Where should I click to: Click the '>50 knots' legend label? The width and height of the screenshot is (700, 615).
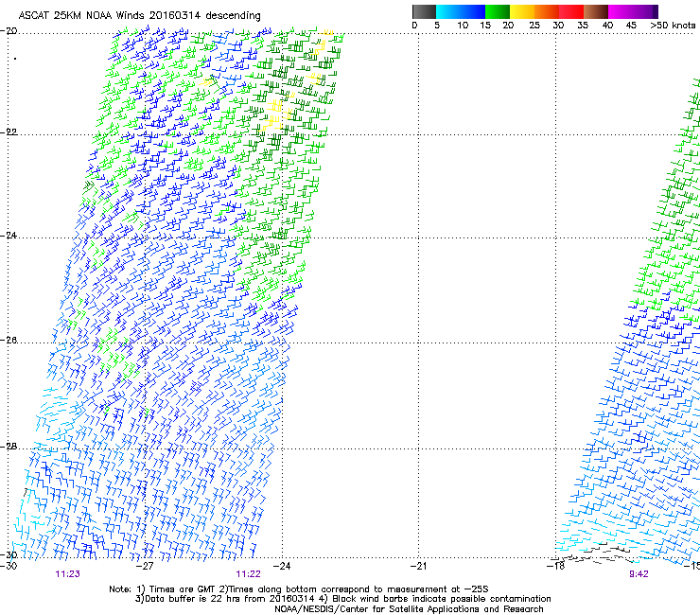point(673,26)
